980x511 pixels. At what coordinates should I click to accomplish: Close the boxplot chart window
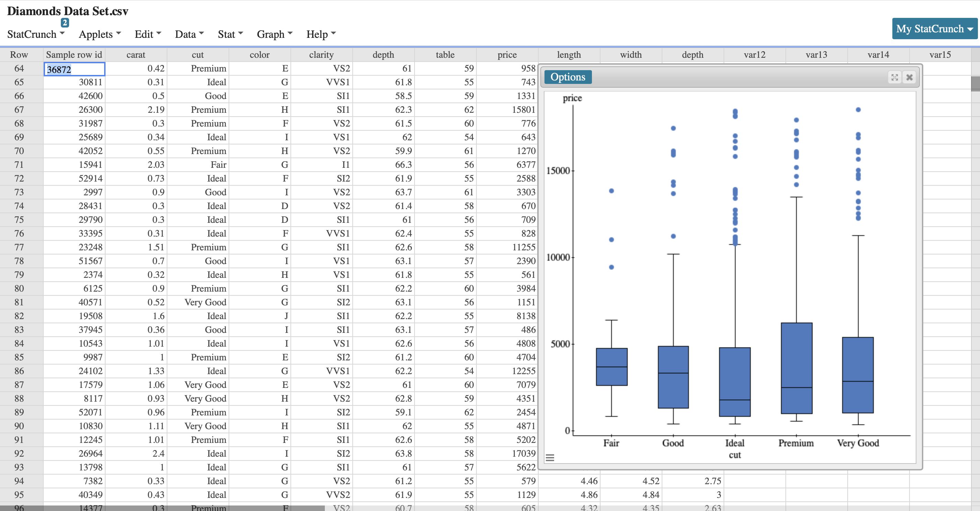(x=910, y=77)
